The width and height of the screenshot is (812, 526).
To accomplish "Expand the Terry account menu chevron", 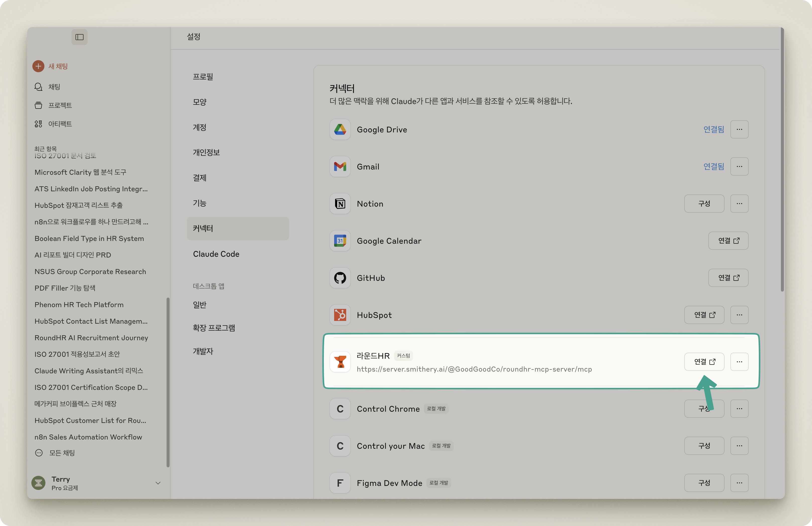I will (x=158, y=483).
